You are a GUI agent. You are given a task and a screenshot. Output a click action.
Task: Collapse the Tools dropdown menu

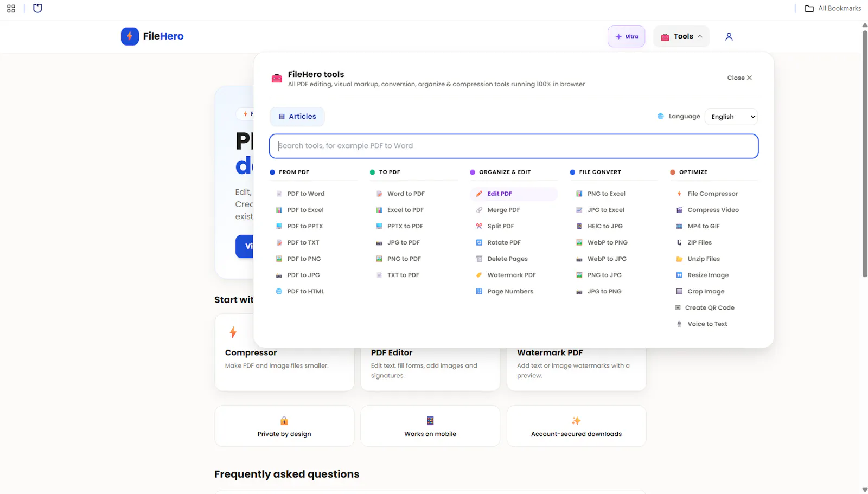681,36
